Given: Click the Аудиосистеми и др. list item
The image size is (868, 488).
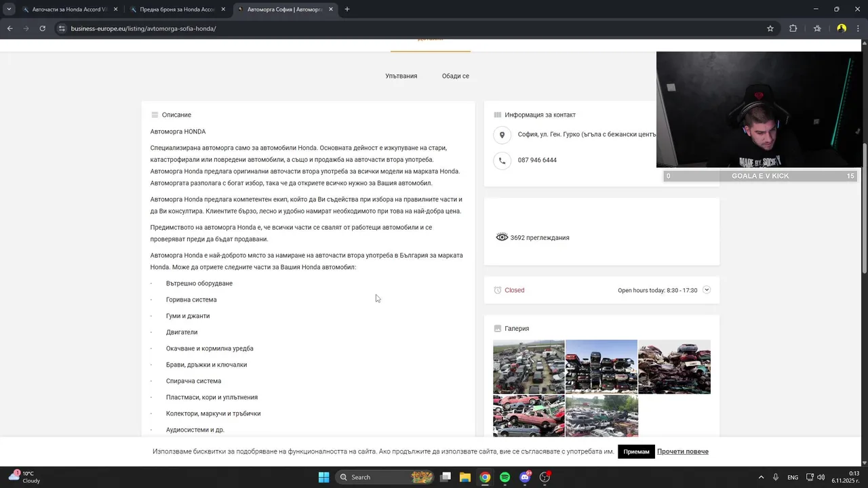Looking at the screenshot, I should coord(195,430).
